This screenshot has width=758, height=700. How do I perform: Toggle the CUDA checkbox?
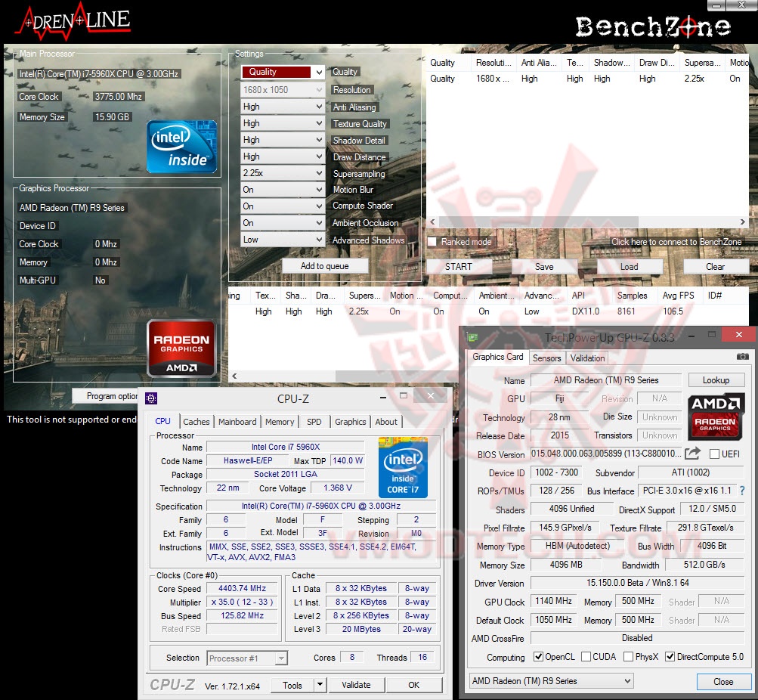586,656
